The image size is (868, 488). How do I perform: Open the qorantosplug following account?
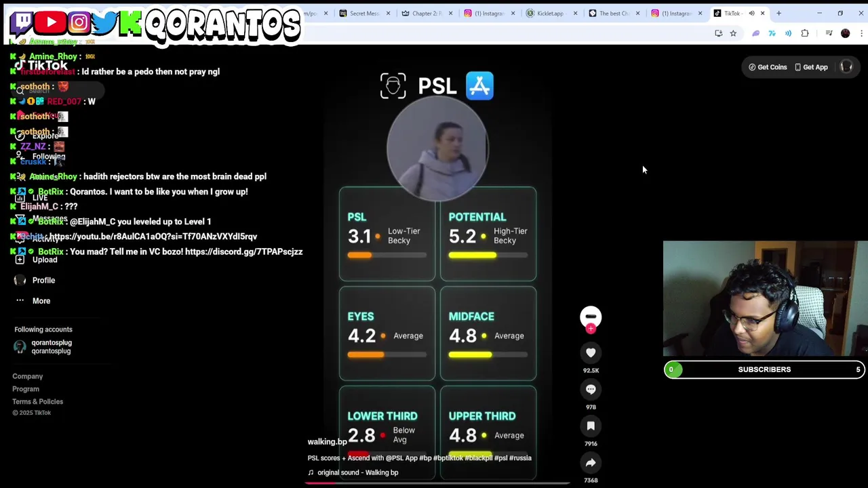click(51, 346)
